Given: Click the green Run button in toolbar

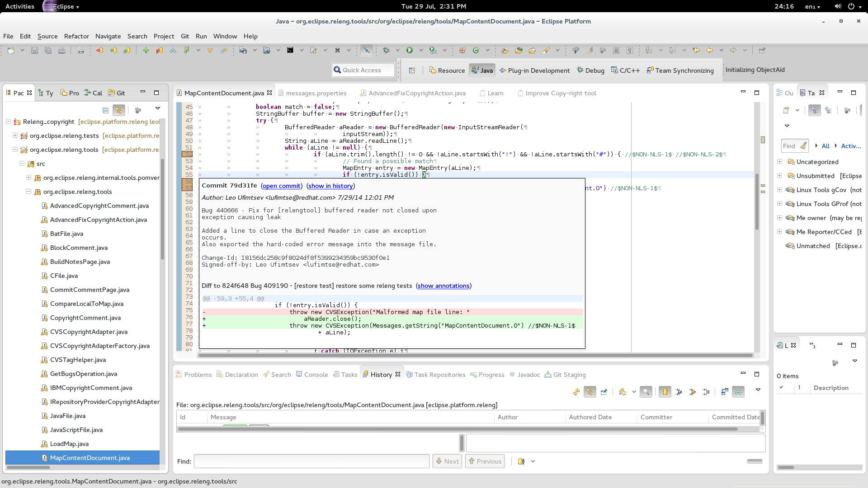Looking at the screenshot, I should coord(410,51).
